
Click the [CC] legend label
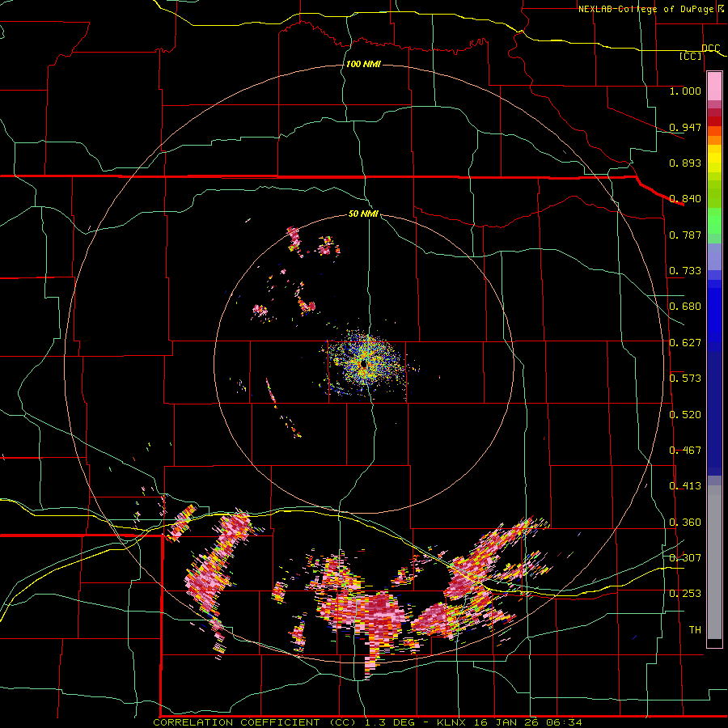coord(691,56)
